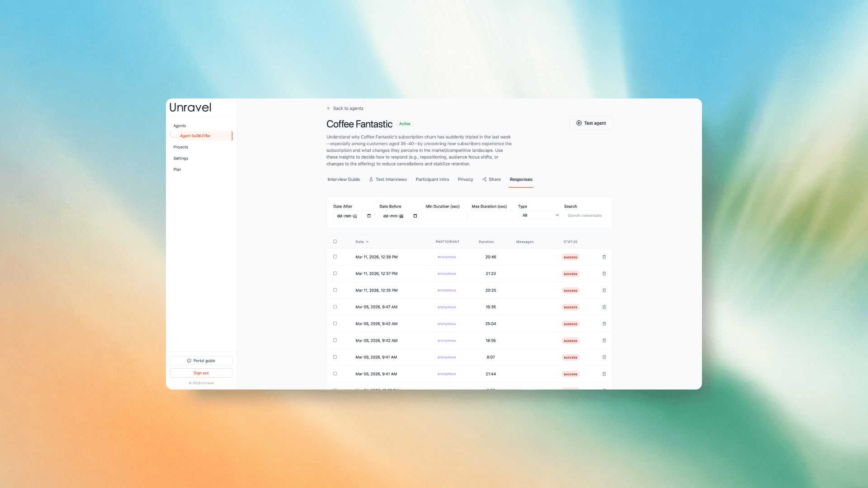Open the Date Before calendar picker
Screen dimensions: 868x488
(x=415, y=216)
